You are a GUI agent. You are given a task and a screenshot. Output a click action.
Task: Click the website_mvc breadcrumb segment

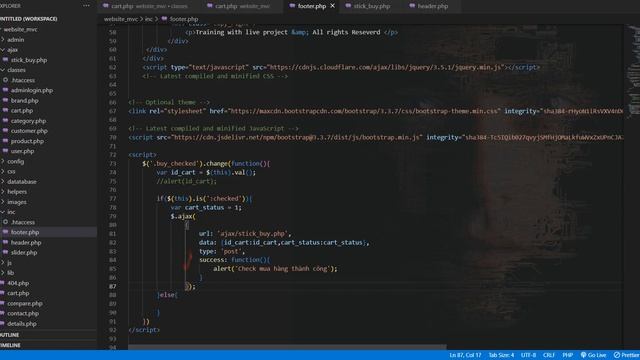[121, 19]
